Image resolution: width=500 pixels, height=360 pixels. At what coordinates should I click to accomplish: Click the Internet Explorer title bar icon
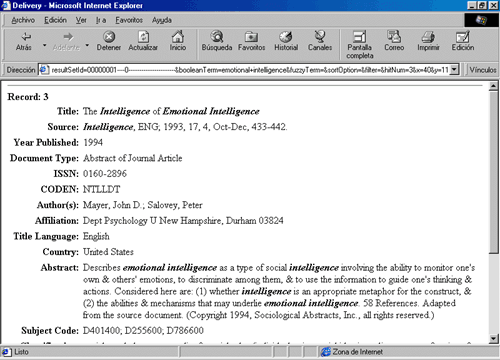6,5
